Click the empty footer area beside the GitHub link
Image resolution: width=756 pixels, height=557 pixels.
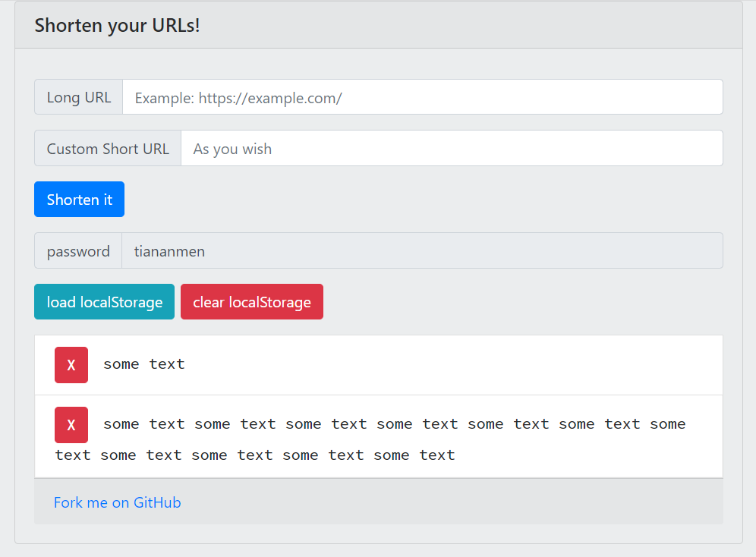(x=455, y=502)
